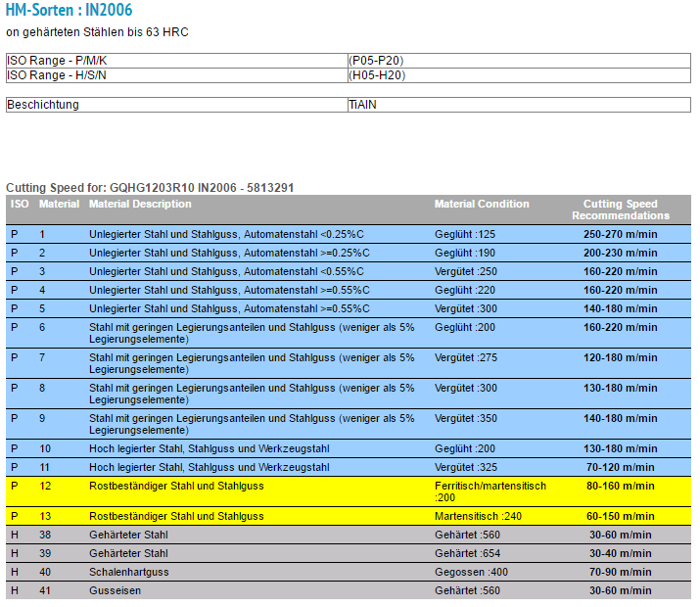Select the Martensitisch :240 cell
Viewport: 700px width, 607px height.
[478, 516]
